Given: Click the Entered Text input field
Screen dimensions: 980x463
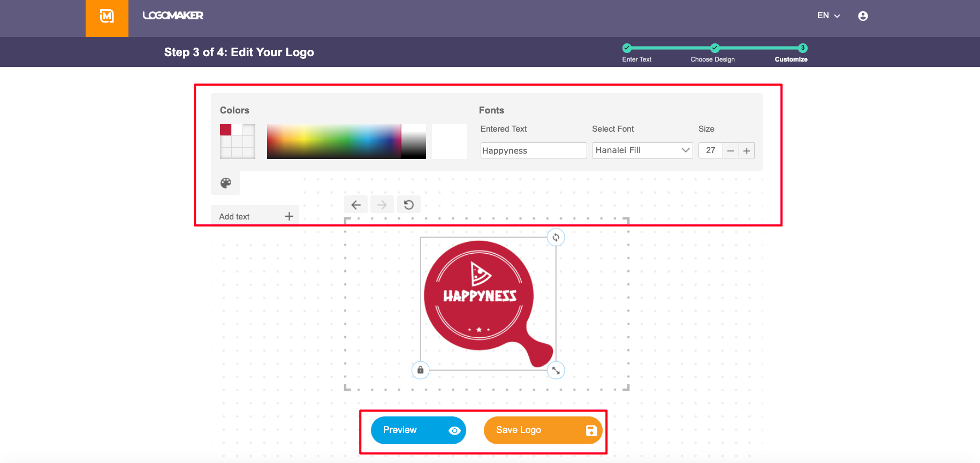Looking at the screenshot, I should coord(533,150).
